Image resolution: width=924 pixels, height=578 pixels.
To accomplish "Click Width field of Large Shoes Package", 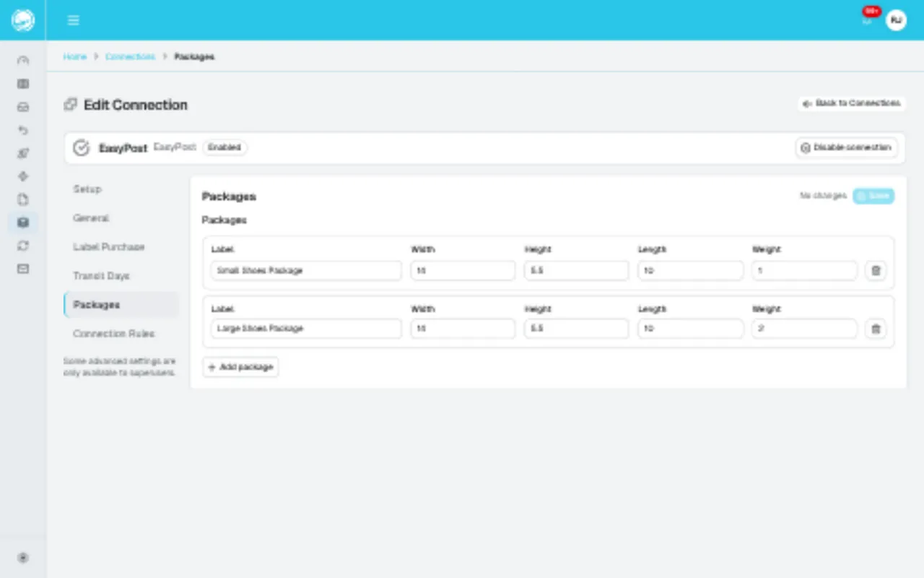I will pos(463,329).
